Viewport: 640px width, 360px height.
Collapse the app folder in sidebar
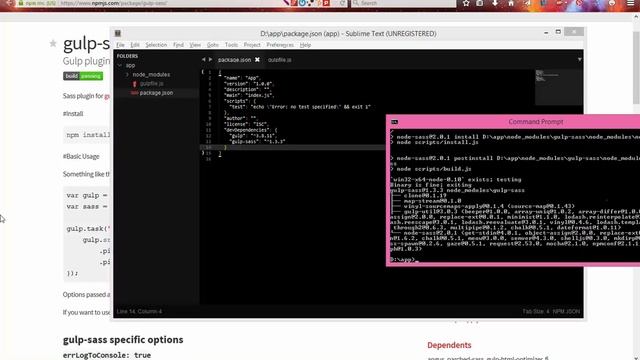click(x=120, y=65)
